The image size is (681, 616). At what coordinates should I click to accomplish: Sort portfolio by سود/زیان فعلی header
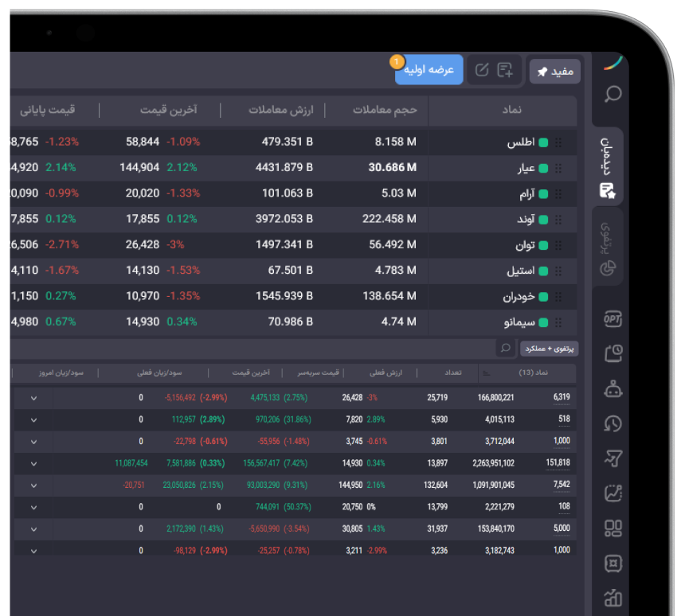pyautogui.click(x=159, y=373)
